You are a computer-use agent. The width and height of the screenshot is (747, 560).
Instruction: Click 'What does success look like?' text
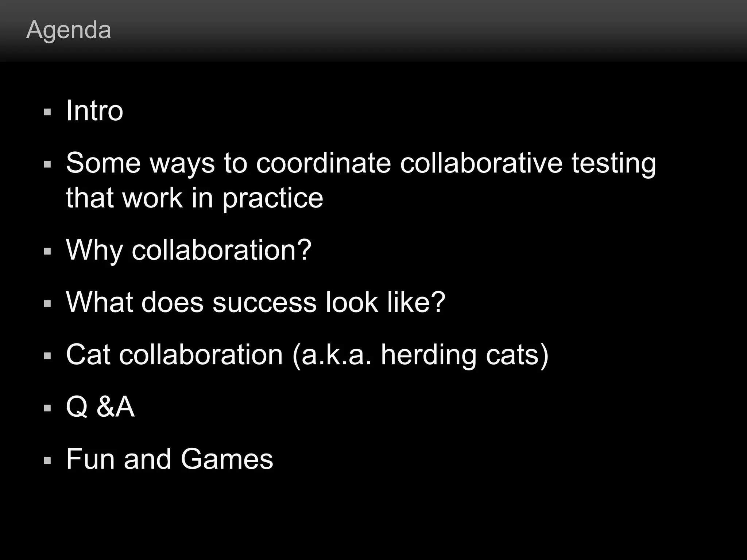(x=255, y=302)
